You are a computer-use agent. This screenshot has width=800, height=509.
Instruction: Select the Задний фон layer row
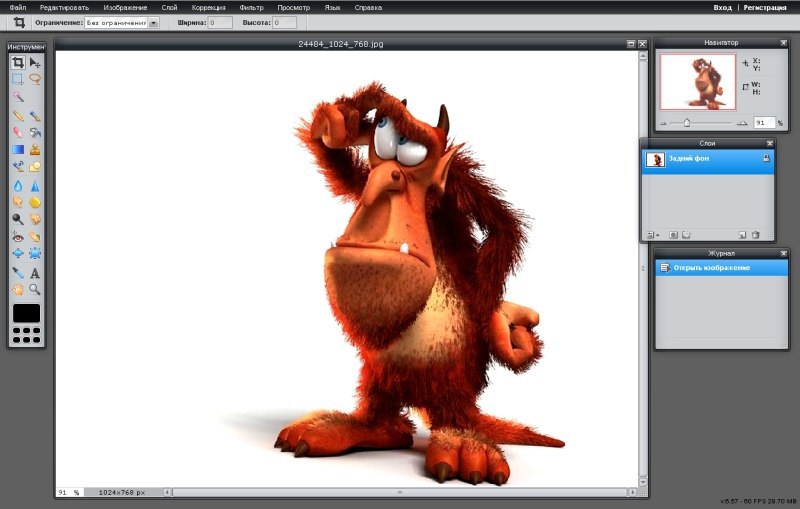click(x=708, y=162)
